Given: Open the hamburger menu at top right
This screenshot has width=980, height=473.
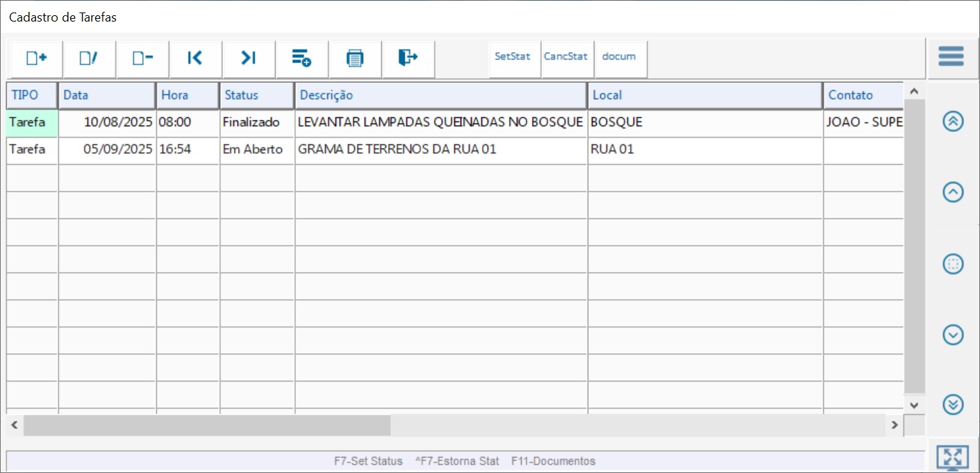Looking at the screenshot, I should (x=951, y=56).
